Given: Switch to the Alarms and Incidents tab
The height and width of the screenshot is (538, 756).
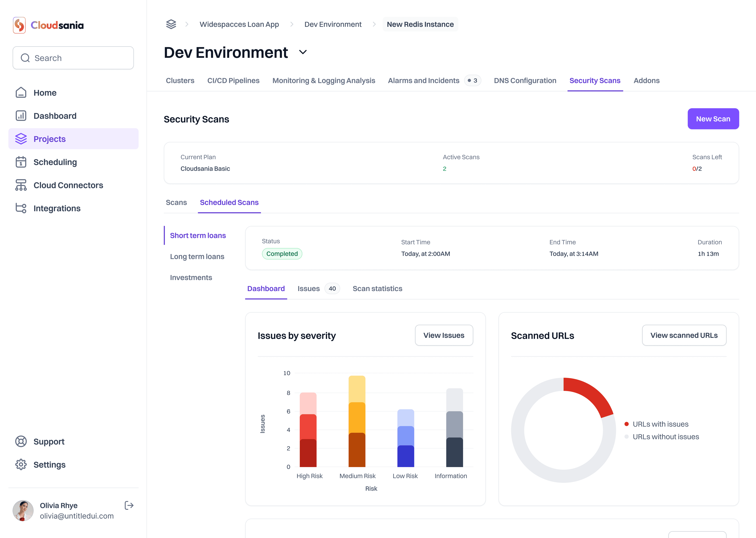Looking at the screenshot, I should pos(423,81).
